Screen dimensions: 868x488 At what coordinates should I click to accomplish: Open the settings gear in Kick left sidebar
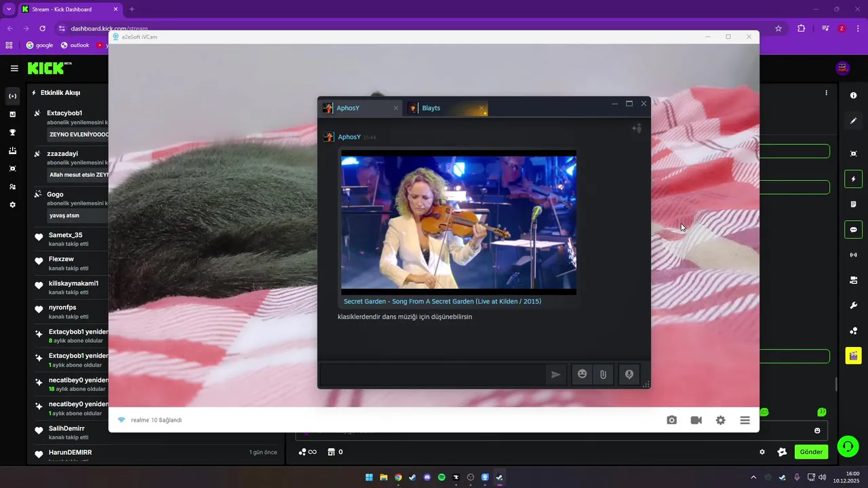pos(12,205)
